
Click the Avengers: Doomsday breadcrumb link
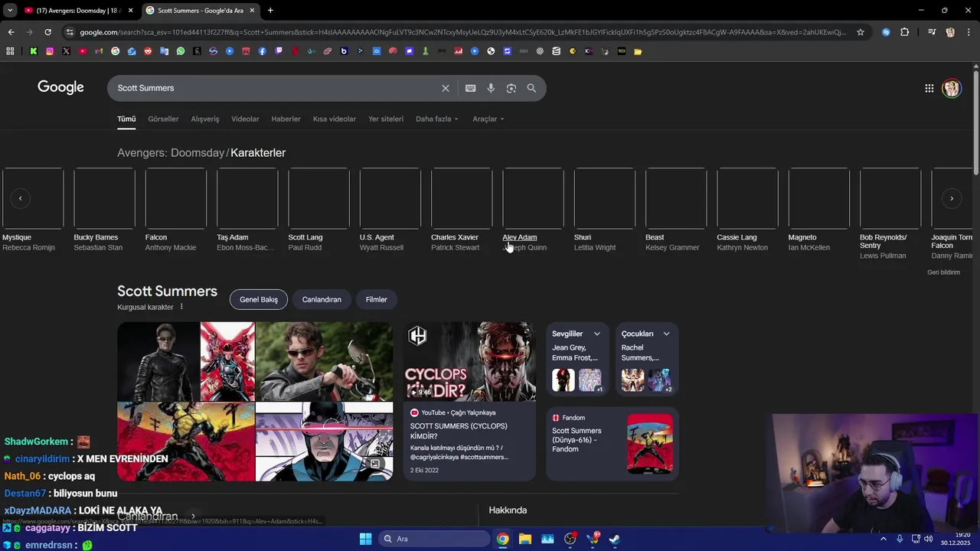coord(171,152)
